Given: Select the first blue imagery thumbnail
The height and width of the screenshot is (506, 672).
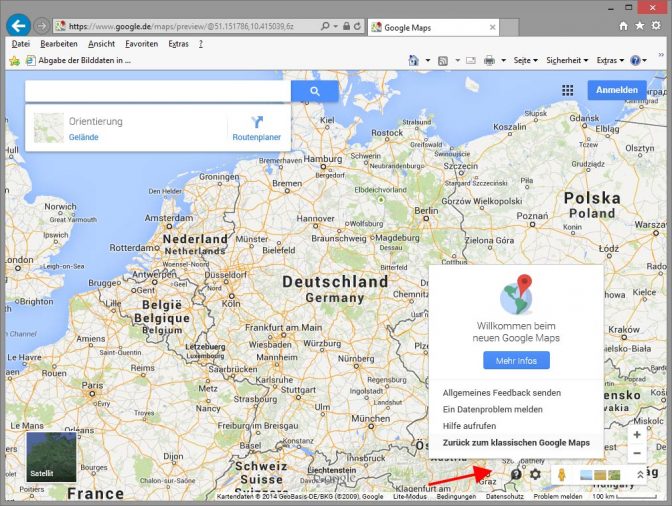Looking at the screenshot, I should click(586, 475).
